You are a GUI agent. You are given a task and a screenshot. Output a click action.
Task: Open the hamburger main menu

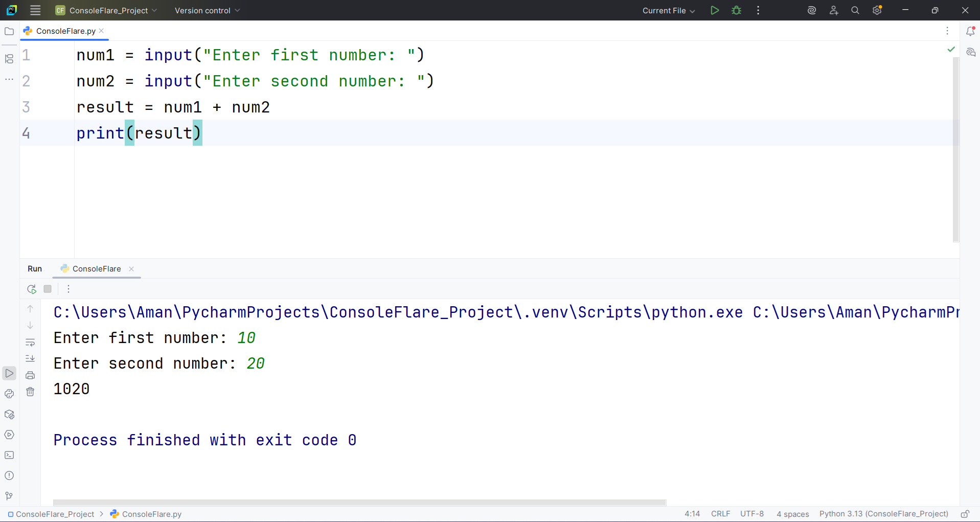click(x=35, y=10)
